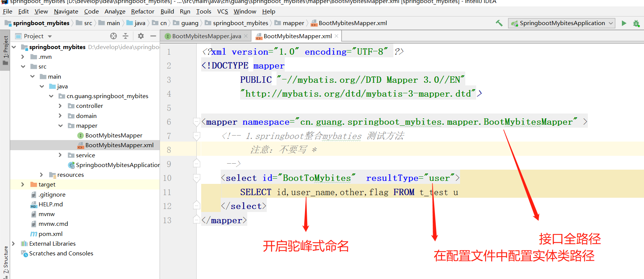
Task: Collapse cn.guang.springboot_mybites package
Action: coord(51,96)
